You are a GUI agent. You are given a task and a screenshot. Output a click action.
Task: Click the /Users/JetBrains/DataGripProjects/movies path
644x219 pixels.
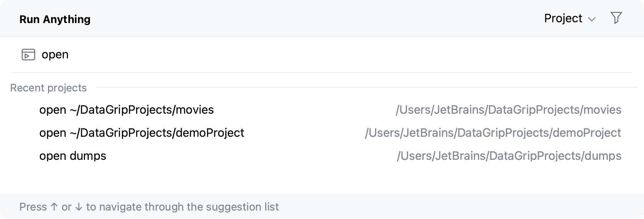pyautogui.click(x=508, y=110)
